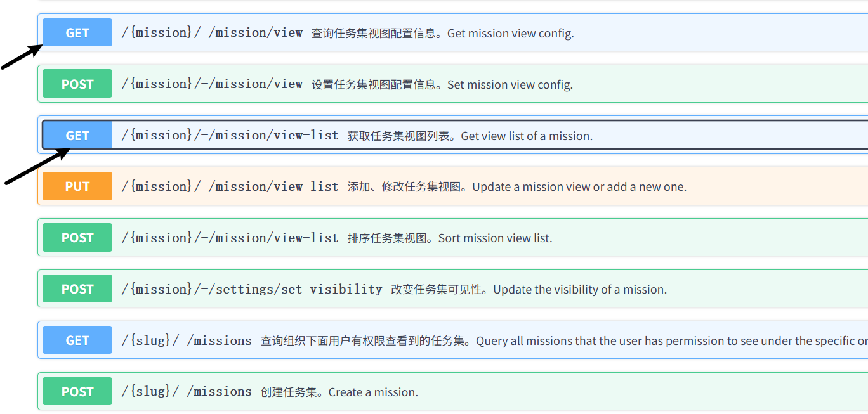This screenshot has height=414, width=868.
Task: Click the GET badge for mission view config
Action: click(77, 33)
